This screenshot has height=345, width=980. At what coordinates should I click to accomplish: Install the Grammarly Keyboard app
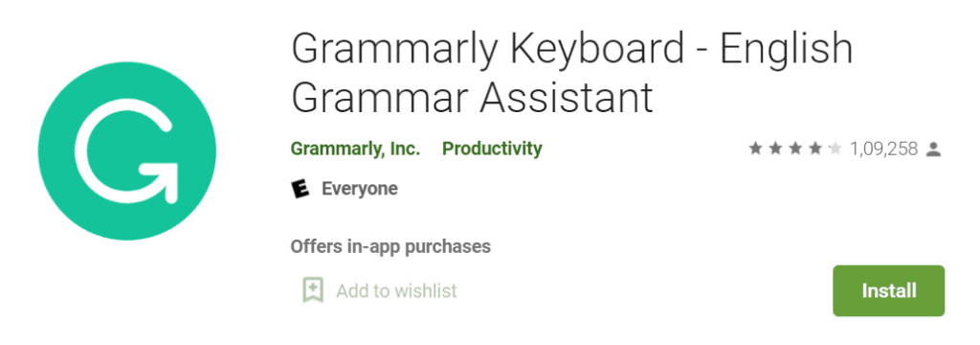[888, 290]
